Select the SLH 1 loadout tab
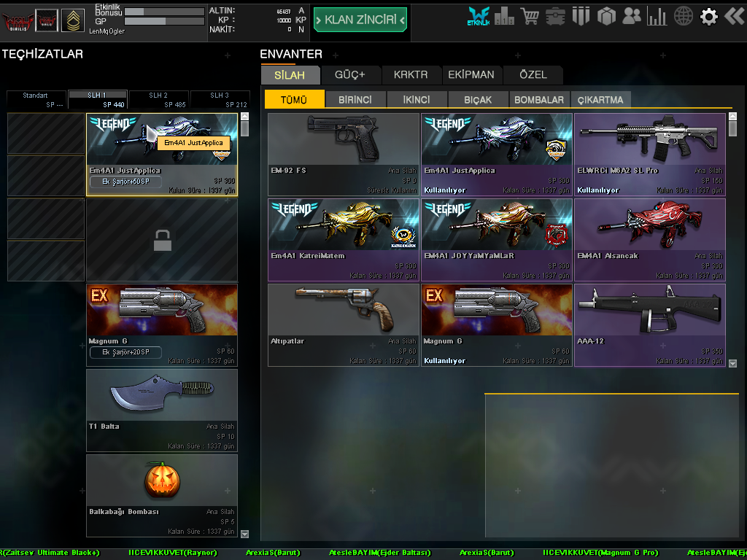This screenshot has width=747, height=560. (98, 100)
